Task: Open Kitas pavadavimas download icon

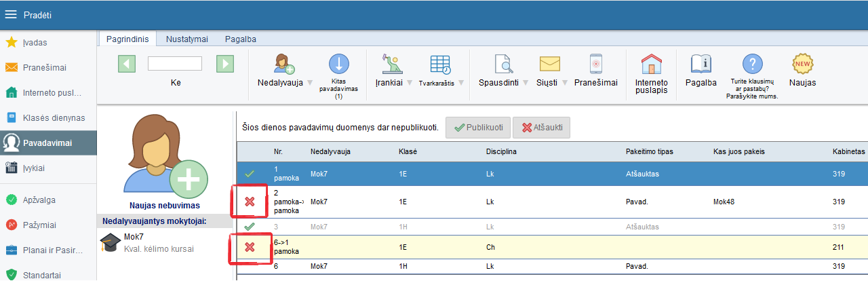Action: coord(338,64)
